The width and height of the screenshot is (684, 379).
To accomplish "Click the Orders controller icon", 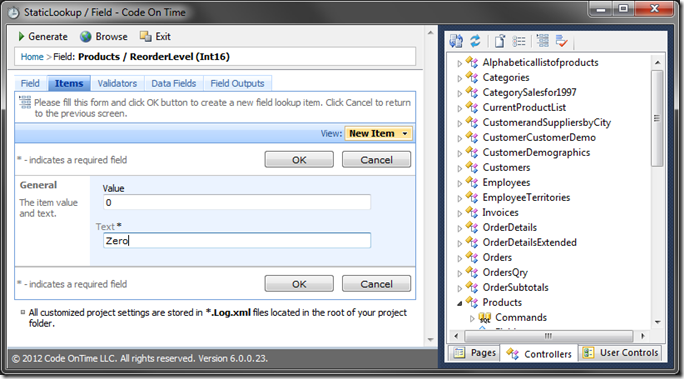I will [x=472, y=257].
